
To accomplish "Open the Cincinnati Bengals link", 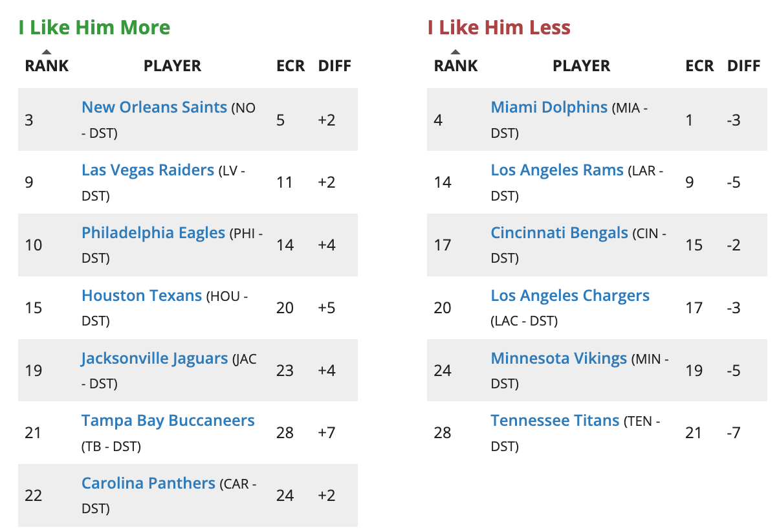I will tap(560, 233).
